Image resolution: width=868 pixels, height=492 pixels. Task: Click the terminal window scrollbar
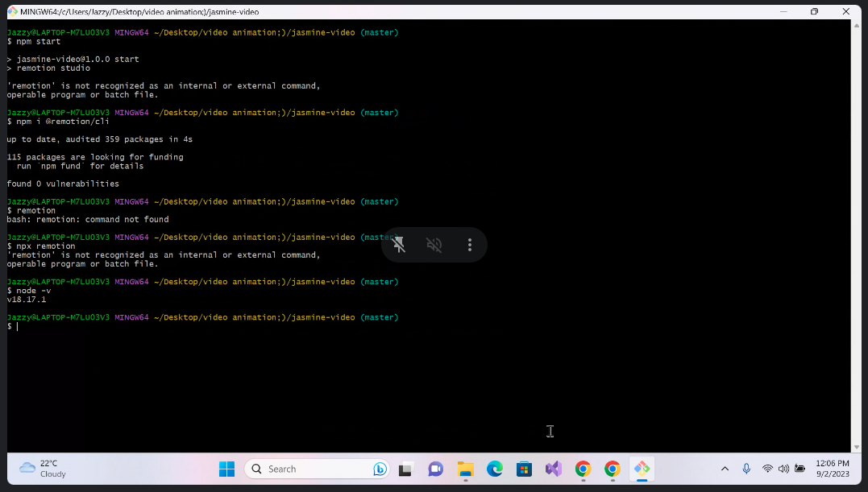(x=856, y=242)
